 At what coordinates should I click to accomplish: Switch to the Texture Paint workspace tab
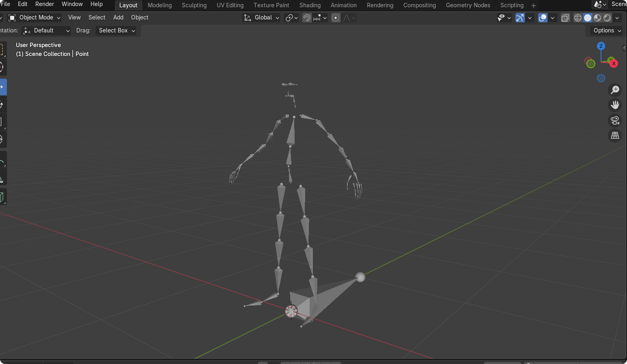pos(271,5)
